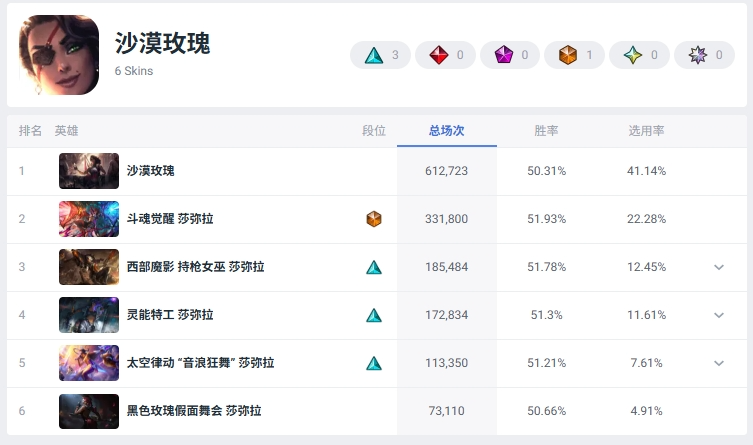Click teal triangle tier icon in 灵能特工 row
The image size is (753, 445).
[x=374, y=315]
